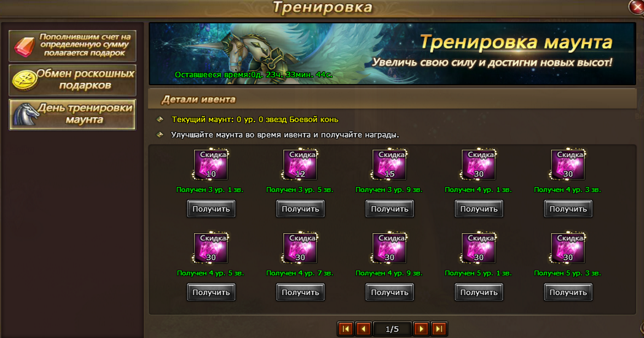This screenshot has height=338, width=644.
Task: Go to the first page of rewards
Action: click(346, 329)
